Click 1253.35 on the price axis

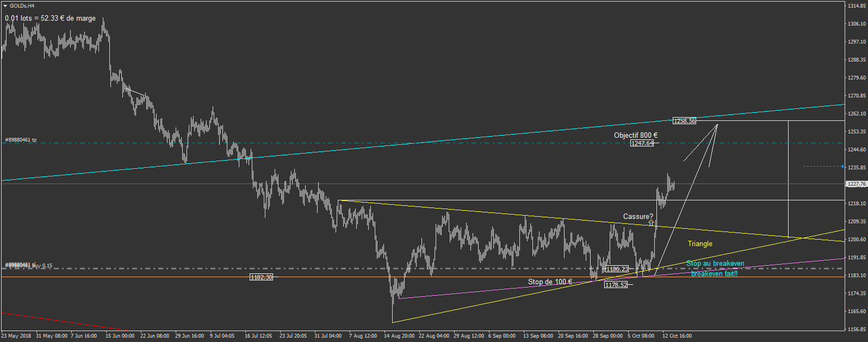coord(857,132)
